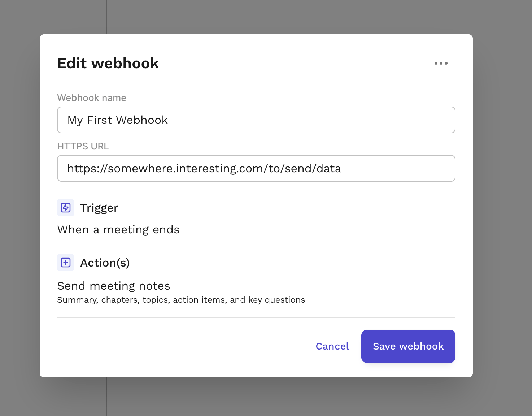Image resolution: width=532 pixels, height=416 pixels.
Task: Click the 'Edit webhook' dialog title
Action: tap(108, 63)
